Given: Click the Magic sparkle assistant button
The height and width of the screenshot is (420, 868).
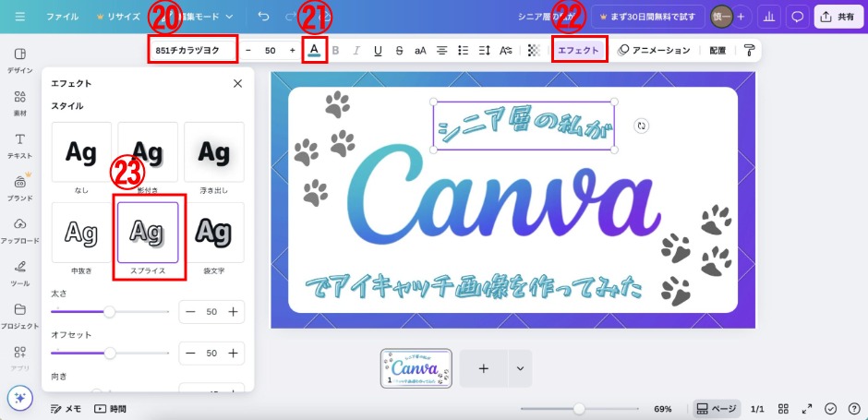Looking at the screenshot, I should [x=20, y=398].
